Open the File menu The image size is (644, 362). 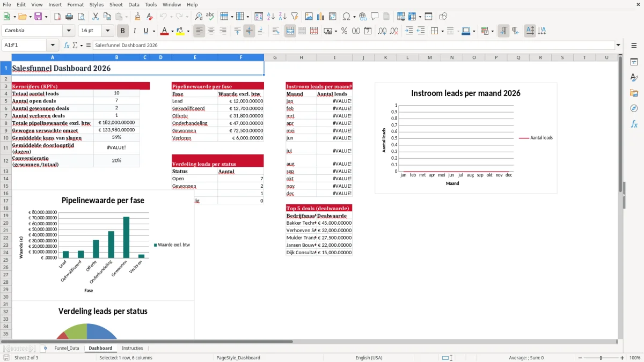[6, 4]
